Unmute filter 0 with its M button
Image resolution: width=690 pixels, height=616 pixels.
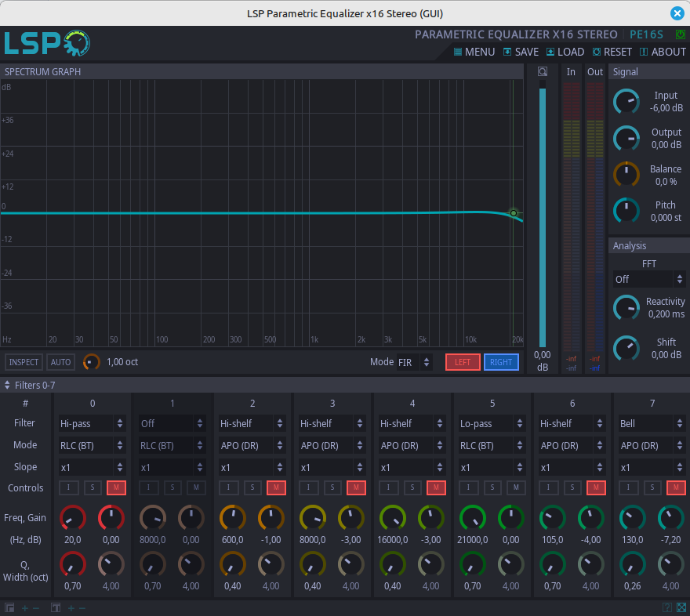coord(116,487)
